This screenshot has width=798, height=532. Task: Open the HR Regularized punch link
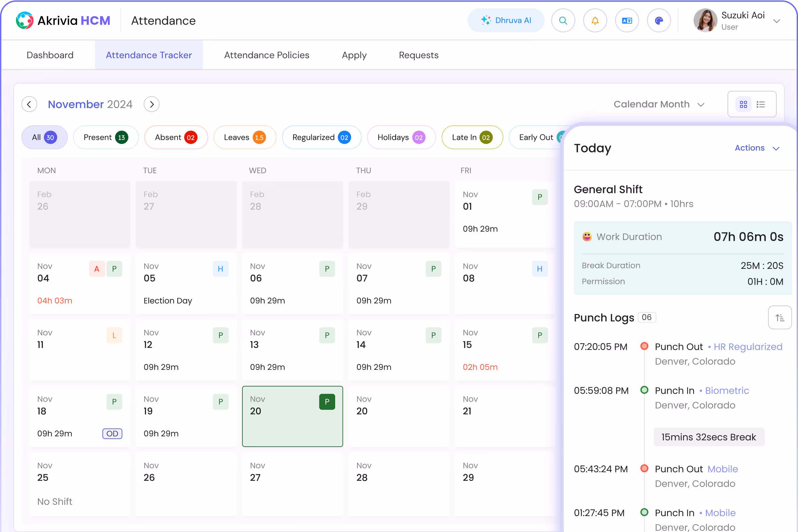point(748,346)
